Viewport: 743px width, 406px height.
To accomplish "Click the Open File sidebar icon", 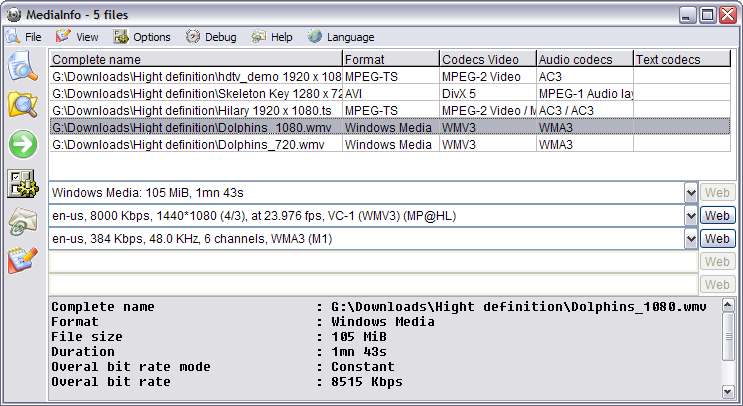I will click(22, 68).
